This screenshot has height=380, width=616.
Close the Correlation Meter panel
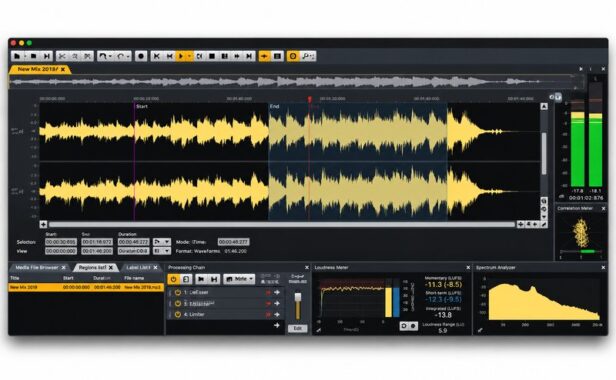click(603, 209)
